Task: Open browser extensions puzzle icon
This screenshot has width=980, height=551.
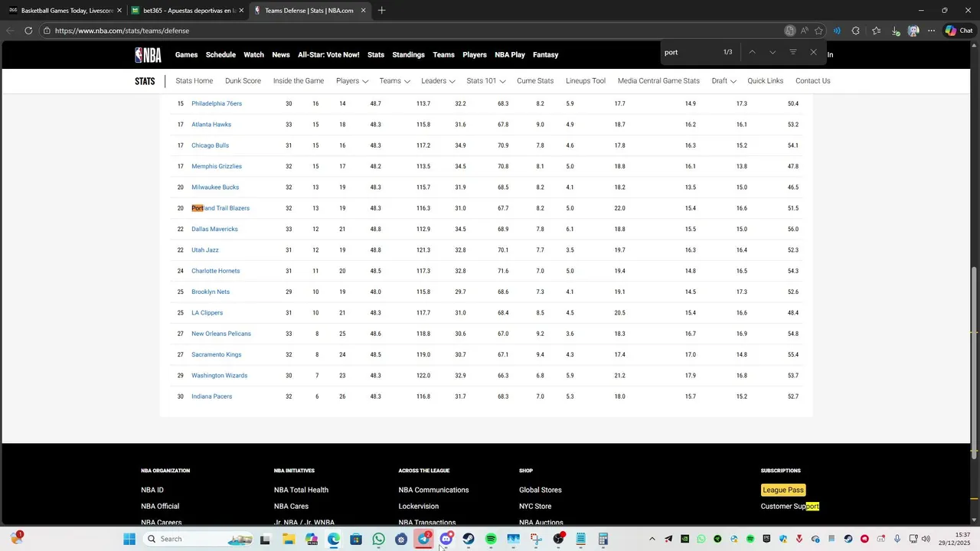Action: click(x=856, y=31)
